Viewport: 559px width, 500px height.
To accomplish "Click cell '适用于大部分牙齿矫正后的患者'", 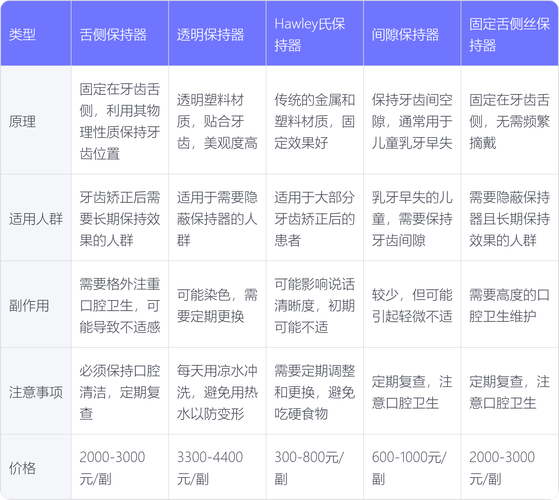I will 314,218.
